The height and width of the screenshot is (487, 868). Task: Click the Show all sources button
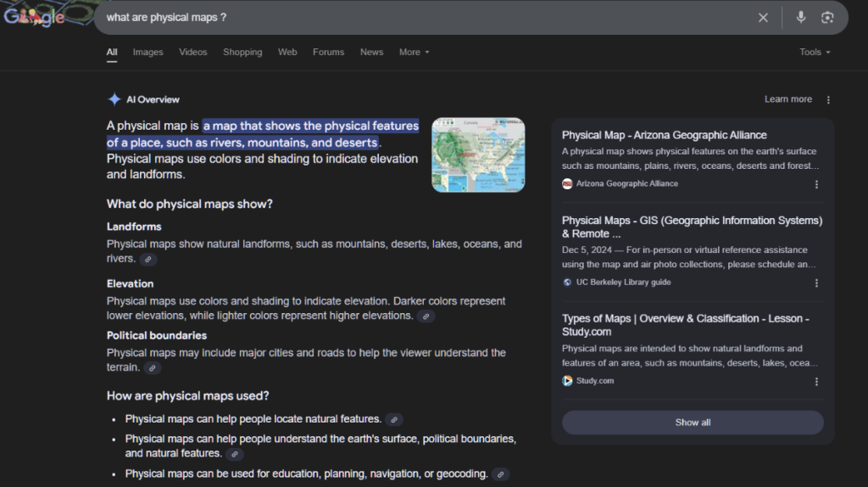click(693, 423)
